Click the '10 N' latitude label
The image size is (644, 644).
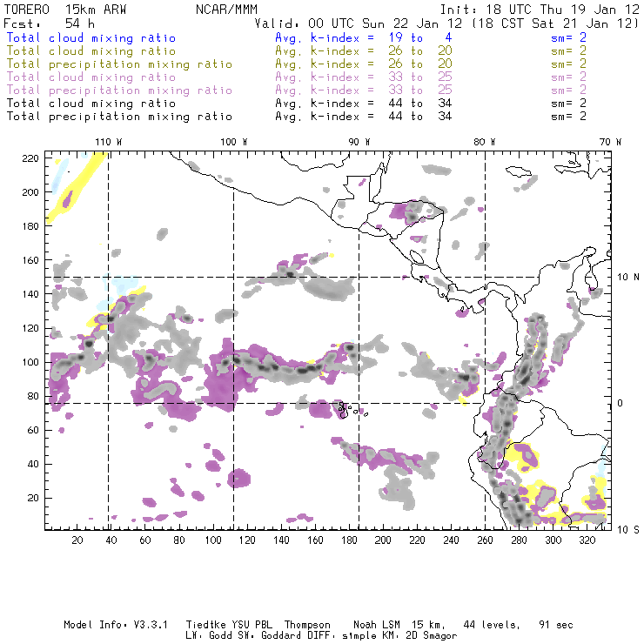coord(628,278)
